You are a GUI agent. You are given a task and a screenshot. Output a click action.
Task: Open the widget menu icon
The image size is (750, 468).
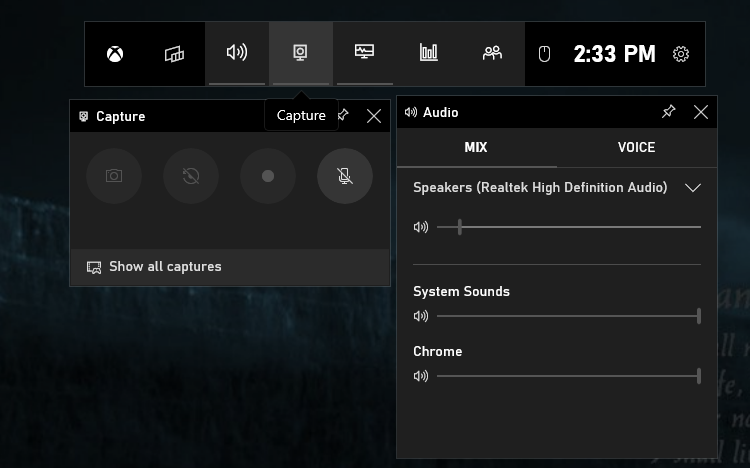[x=174, y=54]
